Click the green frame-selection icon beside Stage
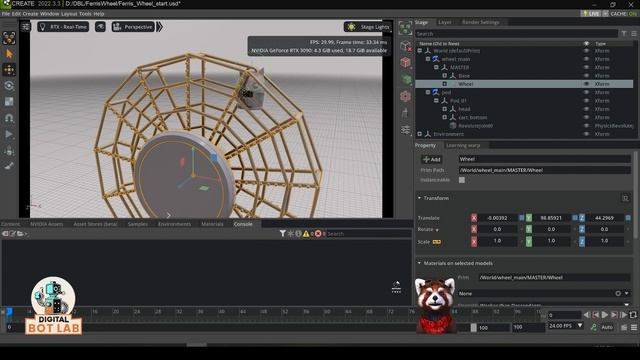Viewport: 640px width, 360px height. (x=405, y=28)
